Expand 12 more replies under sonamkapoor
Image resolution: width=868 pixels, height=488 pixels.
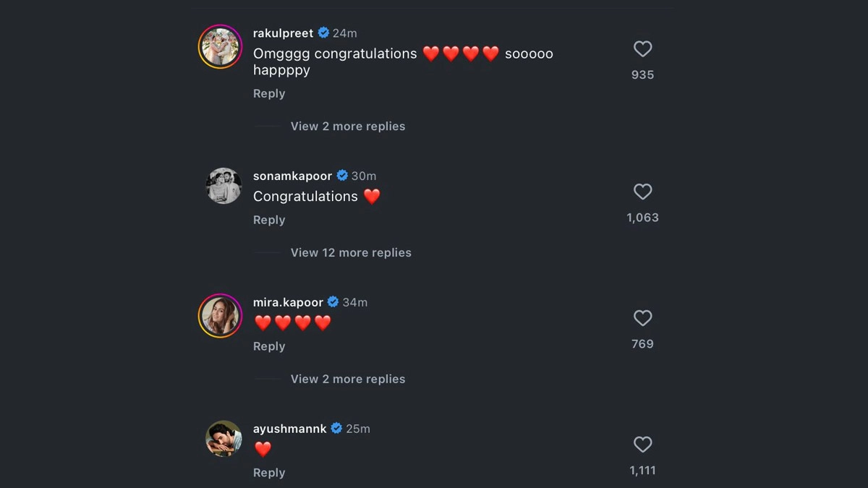click(351, 253)
